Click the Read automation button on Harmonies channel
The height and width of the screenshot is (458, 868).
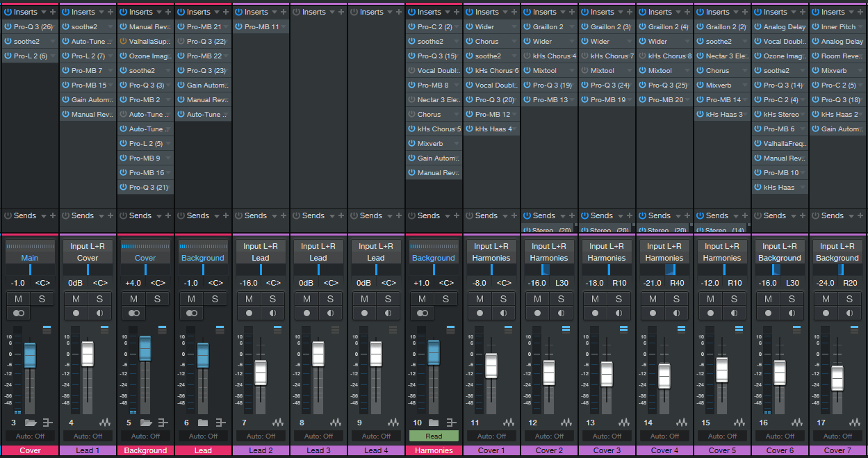coord(434,436)
